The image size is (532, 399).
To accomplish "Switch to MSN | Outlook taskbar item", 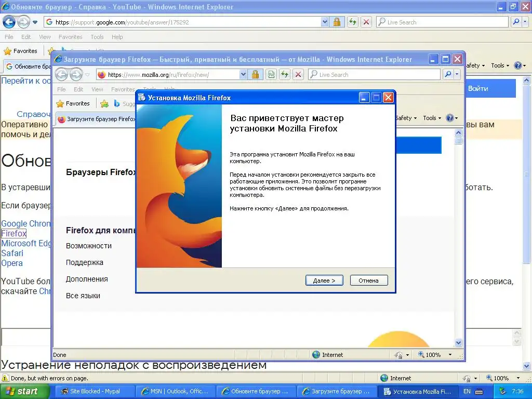I will click(175, 392).
